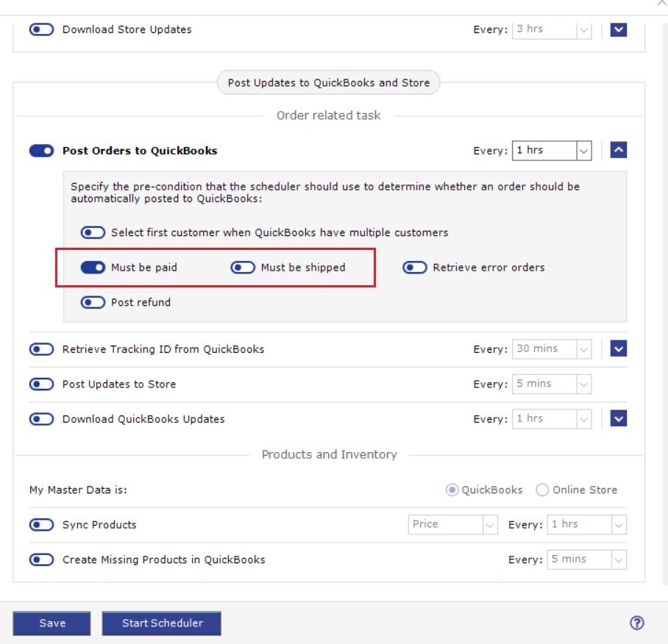Expand Download QuickBooks Updates options arrow
This screenshot has width=668, height=644.
coord(619,419)
